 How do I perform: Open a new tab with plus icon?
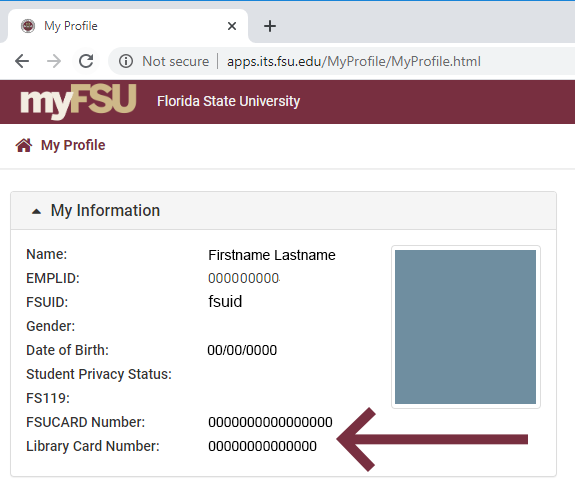(x=270, y=26)
